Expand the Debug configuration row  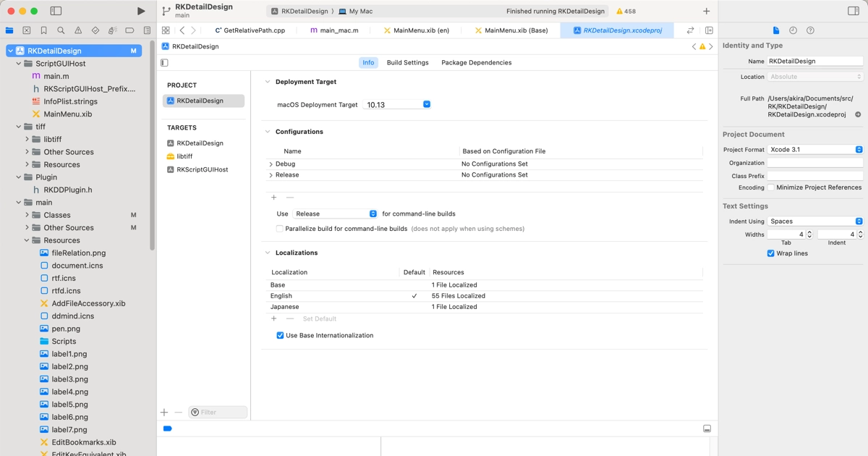(x=271, y=164)
